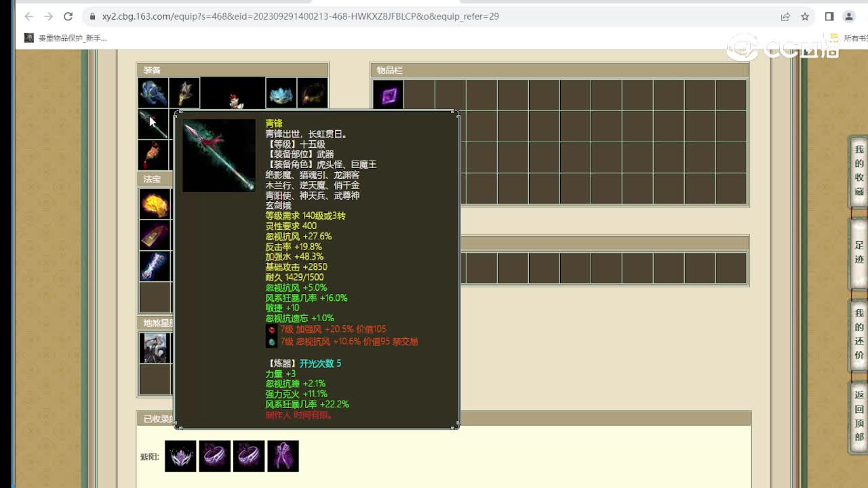The image size is (868, 488).
Task: Click the 青锋 item name text
Action: point(274,124)
